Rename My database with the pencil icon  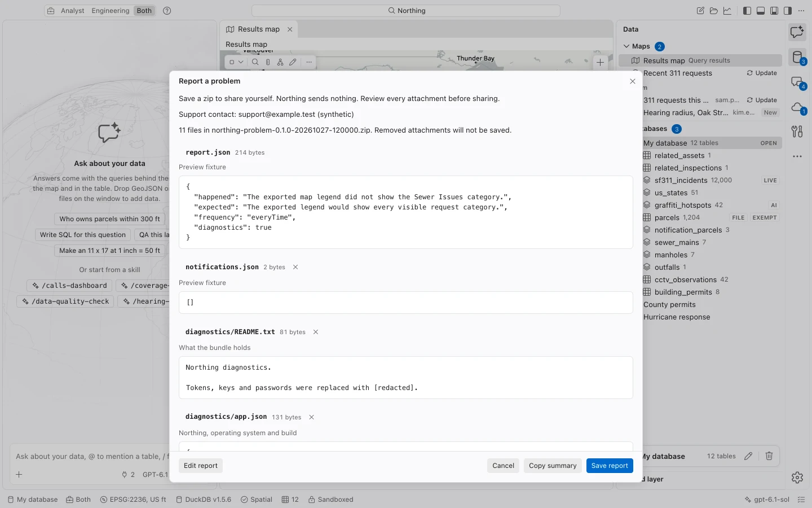(748, 456)
